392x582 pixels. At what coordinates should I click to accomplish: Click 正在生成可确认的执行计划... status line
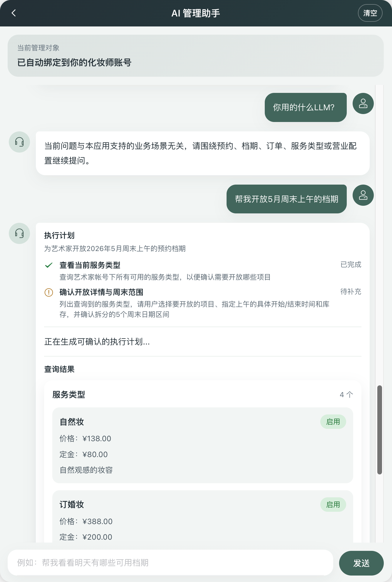point(97,342)
